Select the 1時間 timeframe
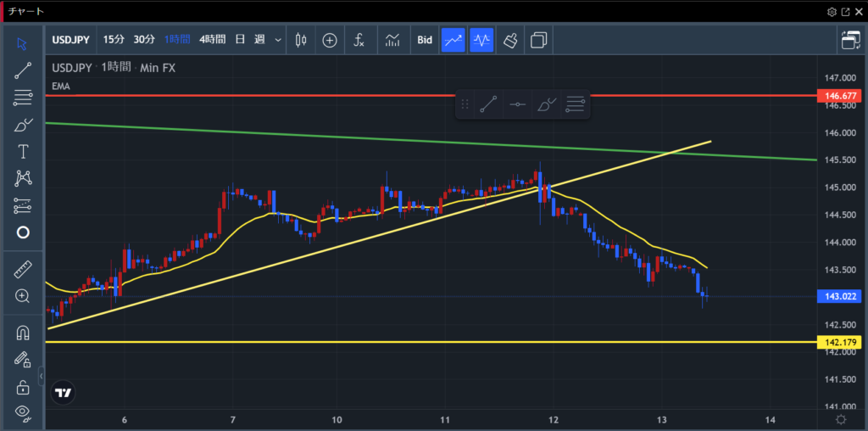This screenshot has height=431, width=868. pos(177,40)
